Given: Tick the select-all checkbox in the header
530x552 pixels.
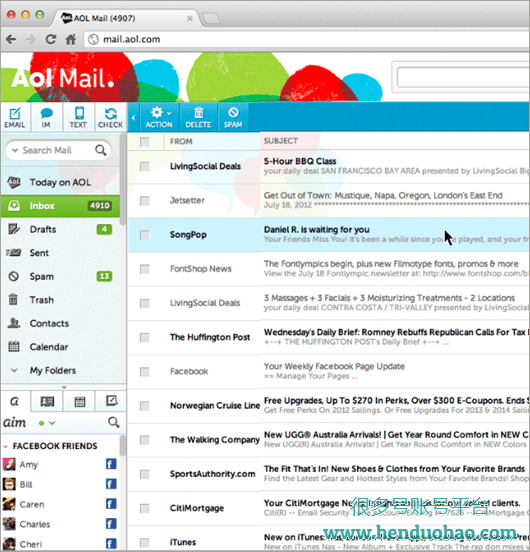Looking at the screenshot, I should [144, 142].
